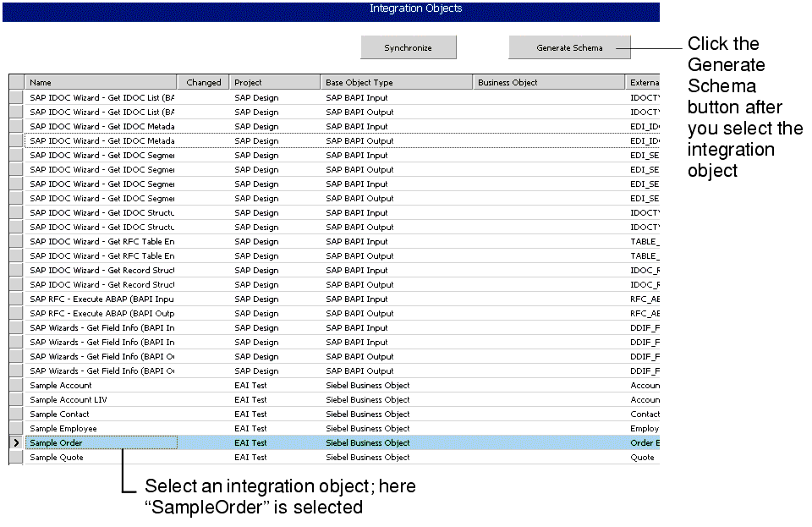Viewport: 812px width, 527px height.
Task: Click EAI Test cell in Sample Order row
Action: 274,442
